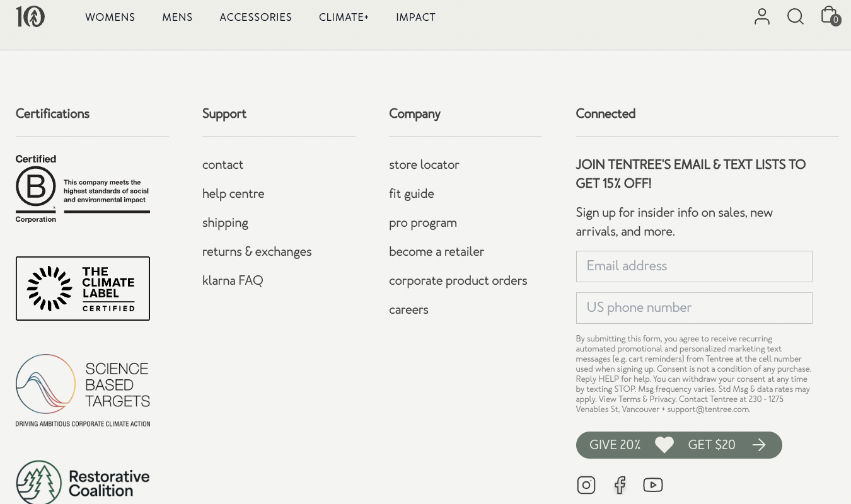Open the CLIMATE+ menu
This screenshot has width=851, height=504.
click(344, 17)
